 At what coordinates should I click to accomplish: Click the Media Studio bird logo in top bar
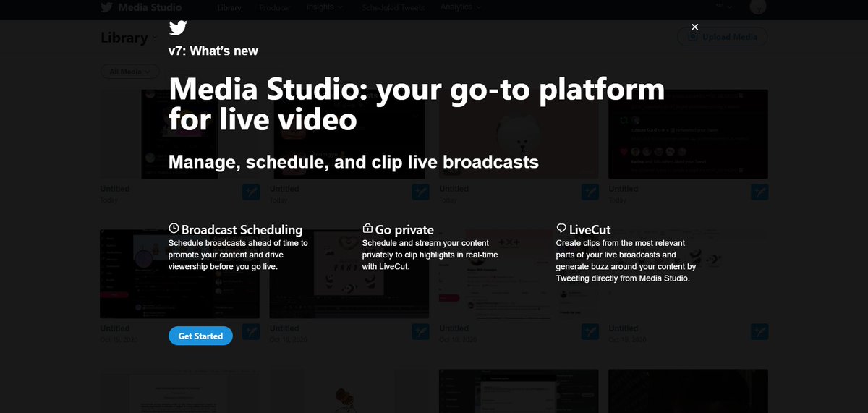[x=107, y=7]
